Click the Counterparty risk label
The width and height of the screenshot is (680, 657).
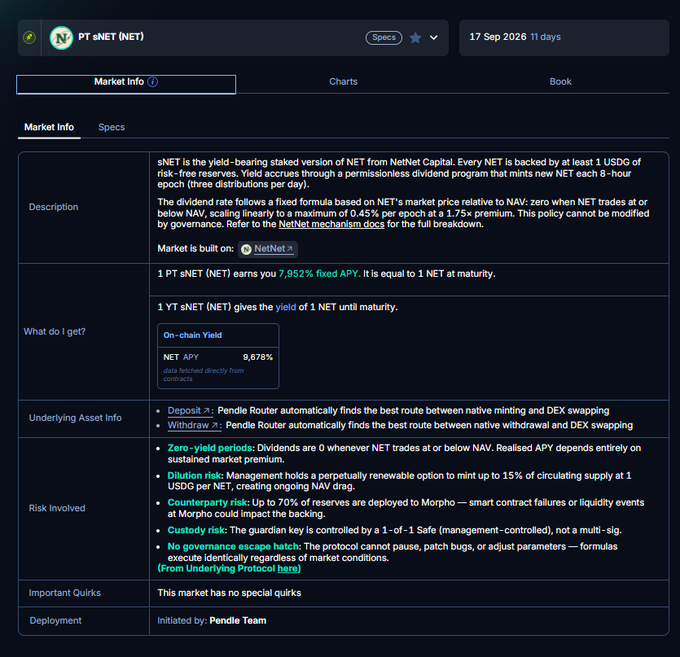(208, 503)
